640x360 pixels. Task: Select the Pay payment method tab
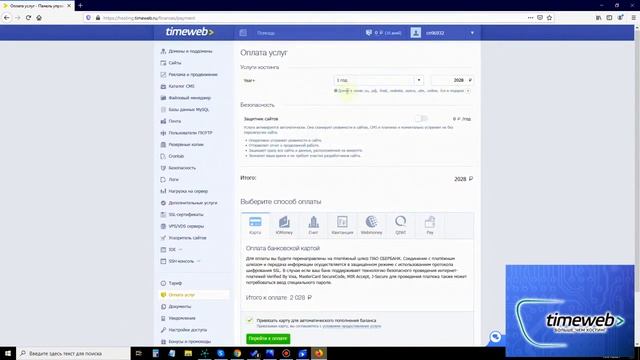[x=430, y=226]
